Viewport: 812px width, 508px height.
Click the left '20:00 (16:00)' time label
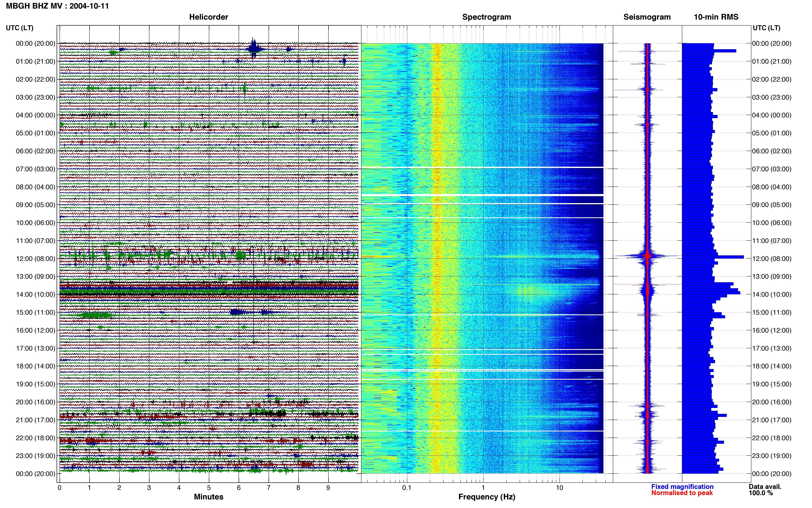[x=36, y=402]
